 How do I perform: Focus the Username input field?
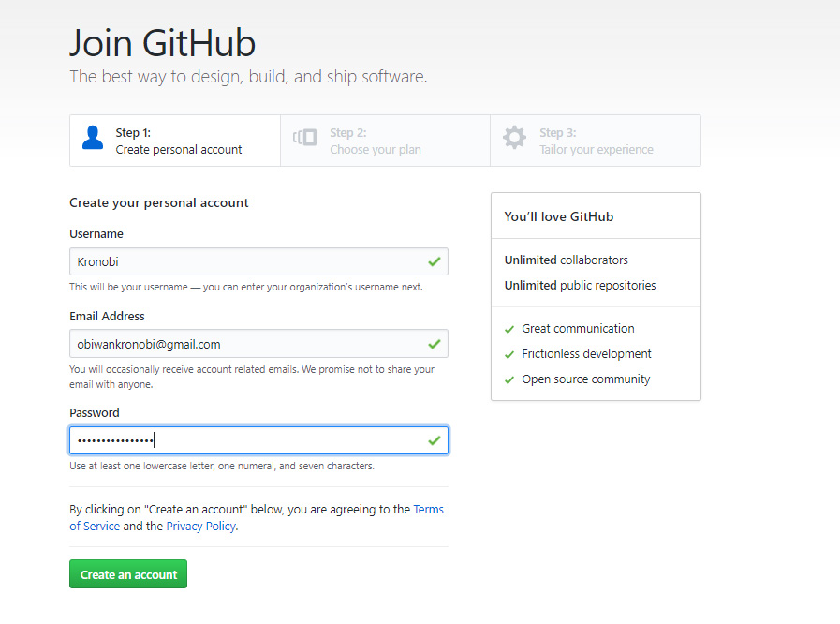(x=243, y=261)
